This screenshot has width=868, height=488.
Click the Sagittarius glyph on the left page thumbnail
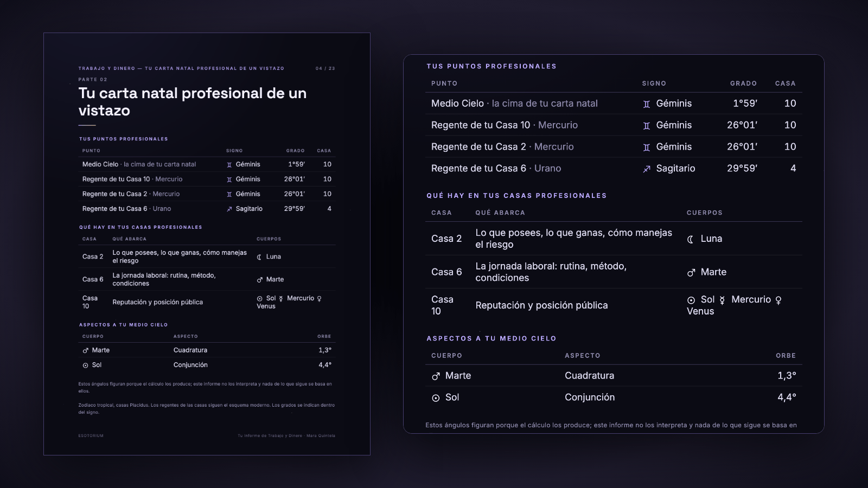tap(229, 209)
